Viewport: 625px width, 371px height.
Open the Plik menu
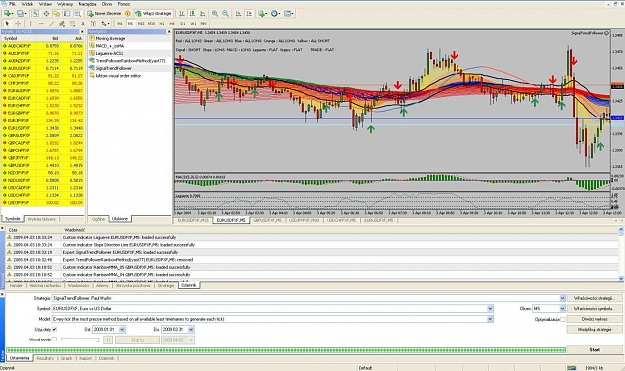pyautogui.click(x=12, y=4)
